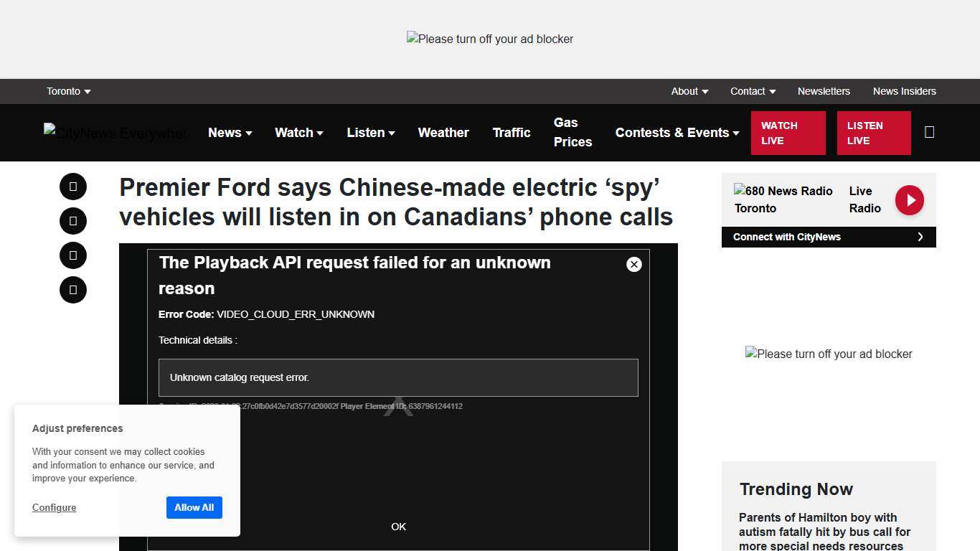Open the Hamilton boy autism trending story

pos(824,531)
